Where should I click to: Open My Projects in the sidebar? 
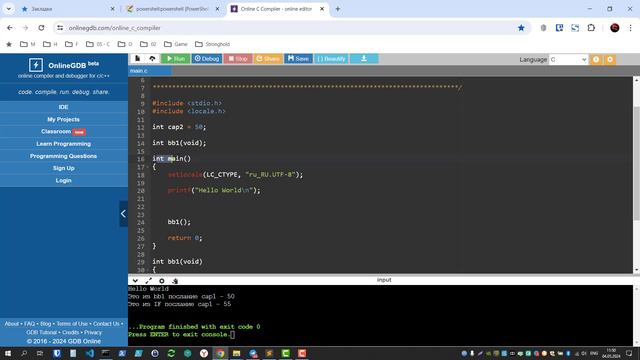click(x=64, y=119)
